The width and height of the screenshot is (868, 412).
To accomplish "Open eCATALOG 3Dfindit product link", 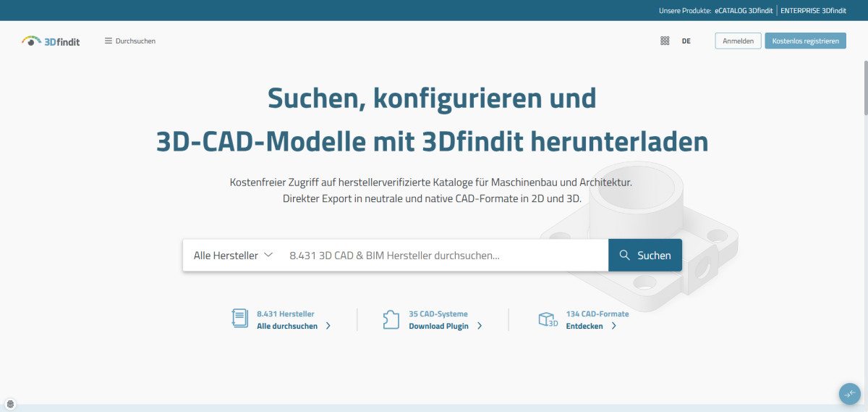I will click(744, 11).
